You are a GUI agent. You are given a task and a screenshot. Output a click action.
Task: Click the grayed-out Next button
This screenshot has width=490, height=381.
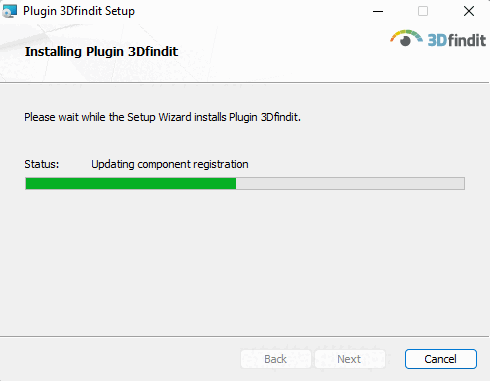(x=350, y=359)
